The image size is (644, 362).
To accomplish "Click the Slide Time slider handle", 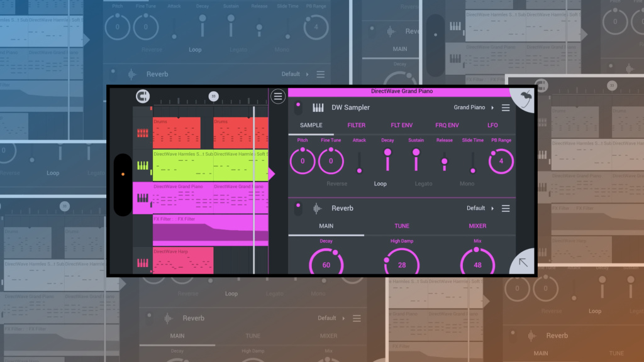I will point(473,170).
